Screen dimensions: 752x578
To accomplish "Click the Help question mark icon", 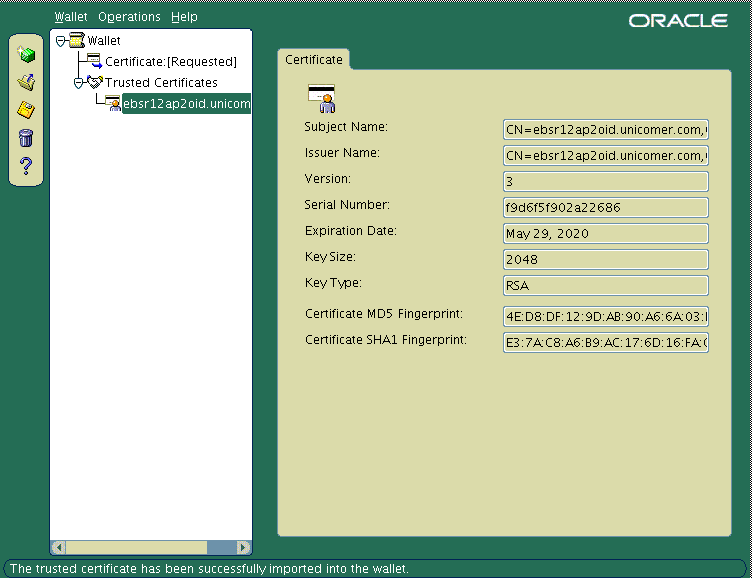I will (26, 166).
